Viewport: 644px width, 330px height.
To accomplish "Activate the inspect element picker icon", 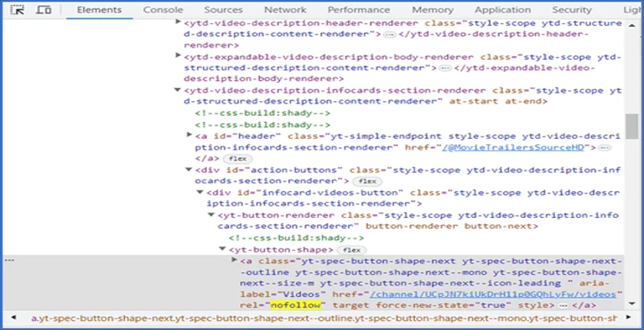I will [17, 10].
